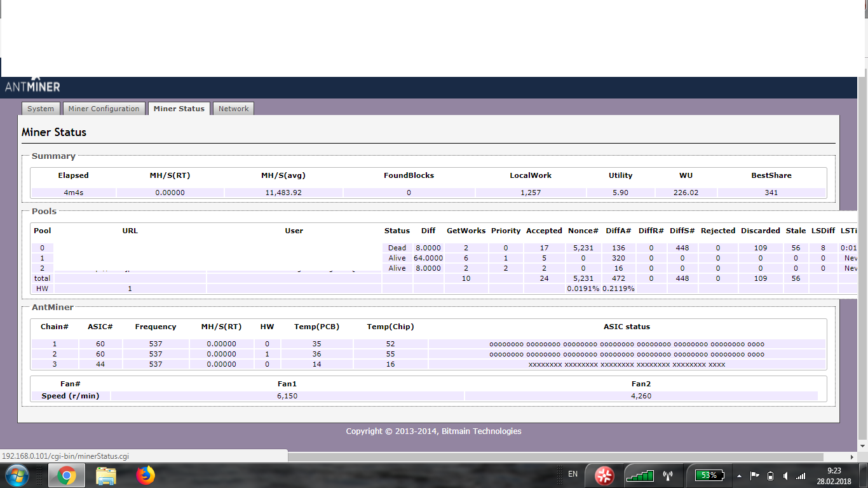Image resolution: width=868 pixels, height=488 pixels.
Task: Click the Miner Status heading
Action: pyautogui.click(x=54, y=132)
